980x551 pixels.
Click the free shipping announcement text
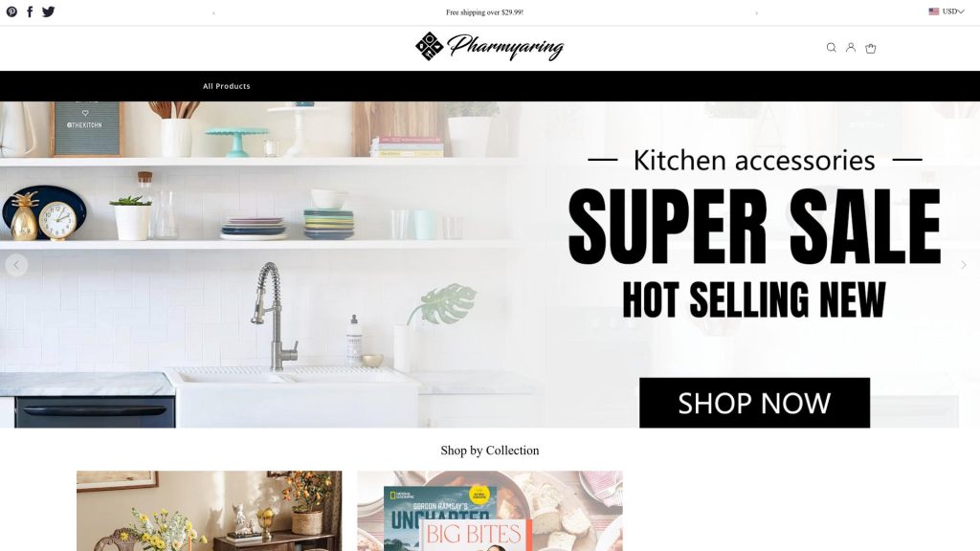(x=484, y=12)
